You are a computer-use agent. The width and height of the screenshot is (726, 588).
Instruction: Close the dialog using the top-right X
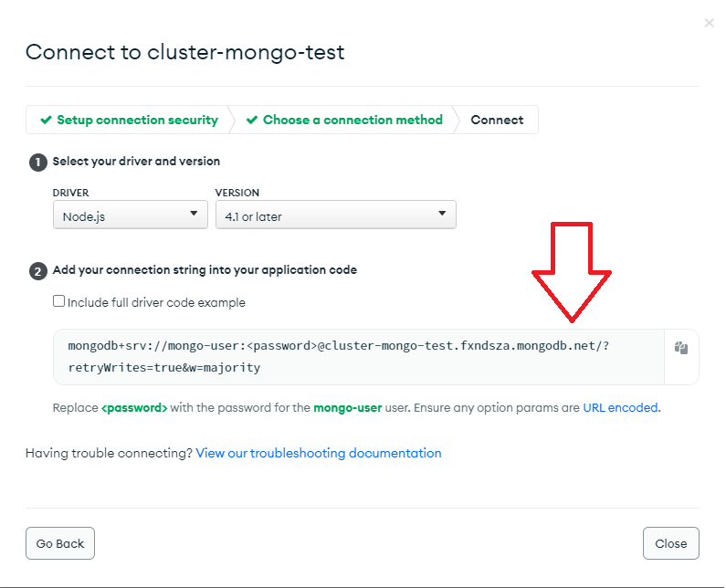(x=709, y=23)
